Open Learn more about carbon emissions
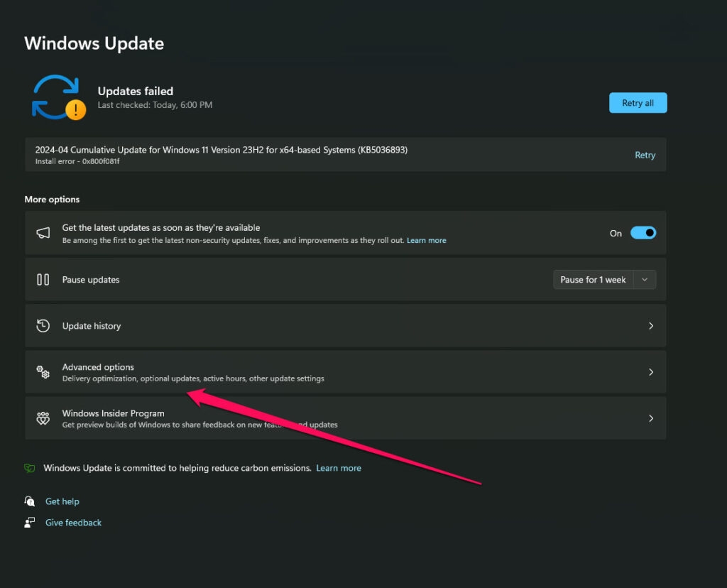The width and height of the screenshot is (727, 588). pos(339,468)
